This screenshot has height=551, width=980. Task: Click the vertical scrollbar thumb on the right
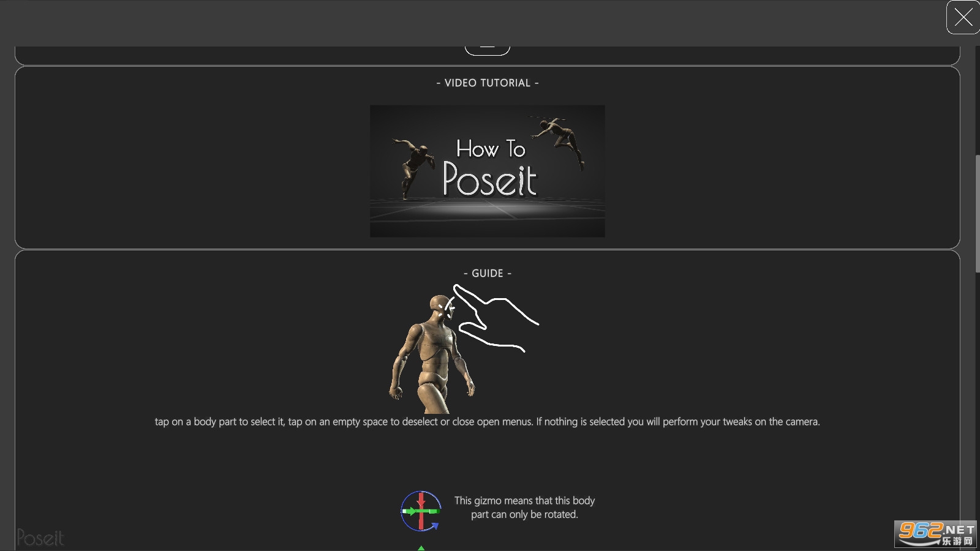tap(977, 214)
